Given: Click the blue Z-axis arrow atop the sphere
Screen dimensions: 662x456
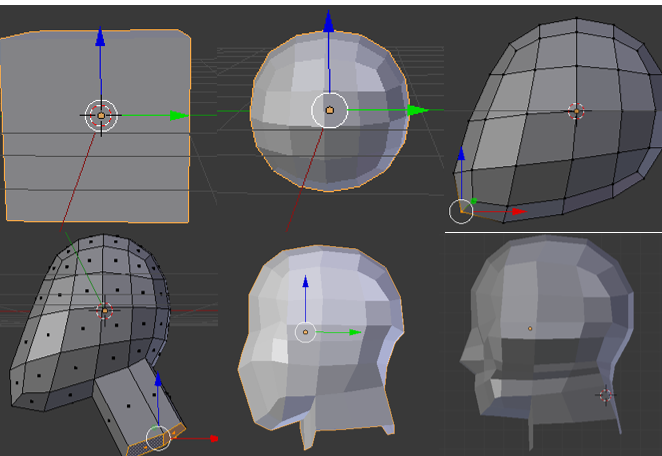Looking at the screenshot, I should [x=328, y=21].
